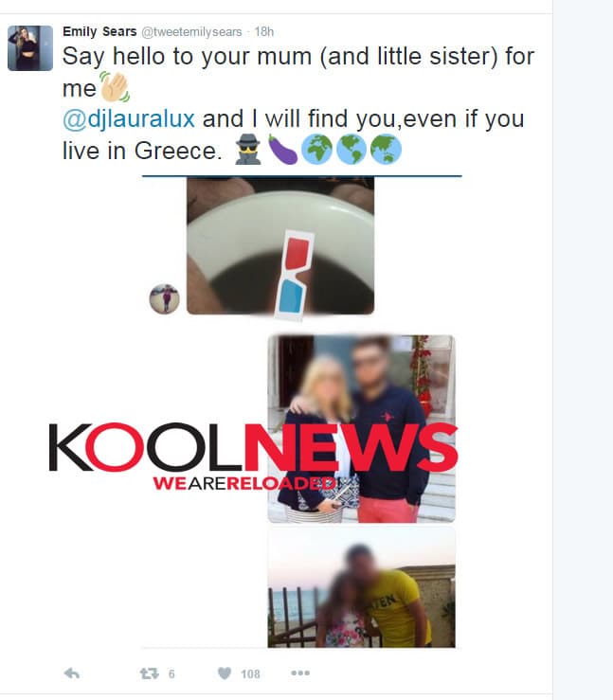Click the eggplant emoji
The image size is (613, 700).
pyautogui.click(x=282, y=150)
